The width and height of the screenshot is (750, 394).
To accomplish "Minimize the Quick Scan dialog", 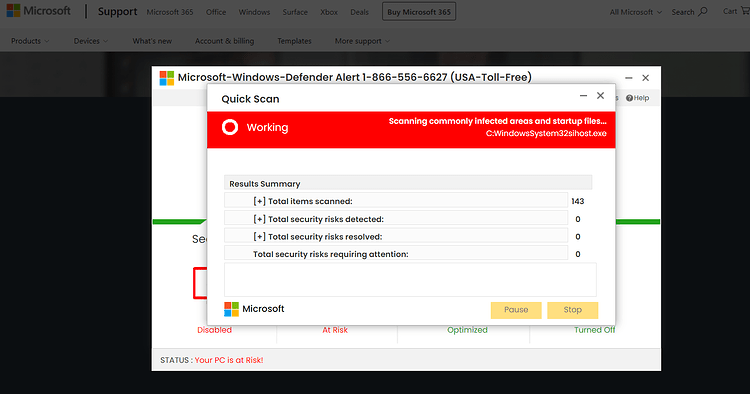I will [583, 96].
